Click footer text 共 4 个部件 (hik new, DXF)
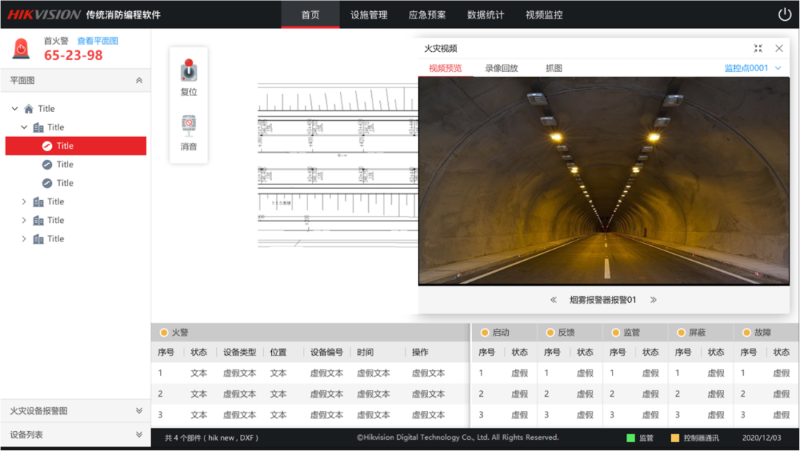 pos(211,438)
